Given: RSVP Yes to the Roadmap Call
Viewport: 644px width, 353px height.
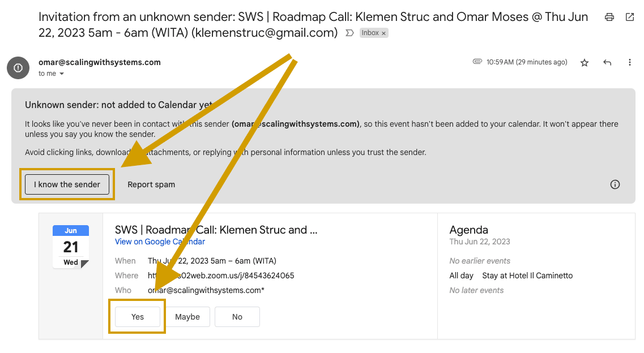Looking at the screenshot, I should point(138,317).
